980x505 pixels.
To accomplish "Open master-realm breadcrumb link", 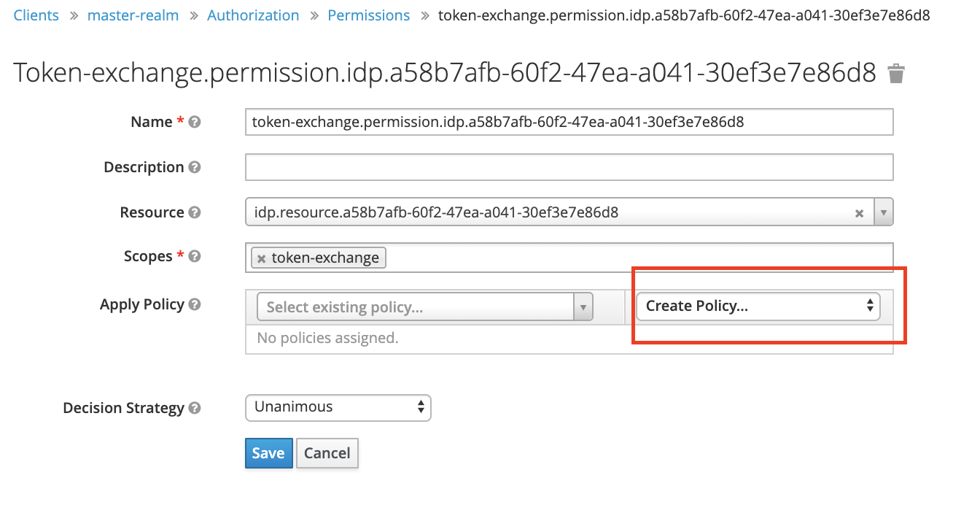I will 133,15.
